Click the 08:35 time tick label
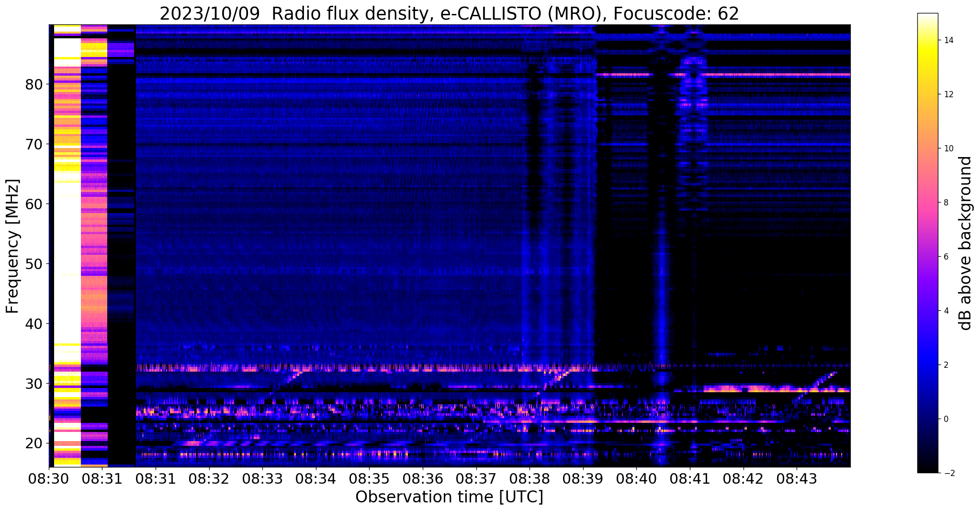The image size is (980, 511). click(369, 479)
